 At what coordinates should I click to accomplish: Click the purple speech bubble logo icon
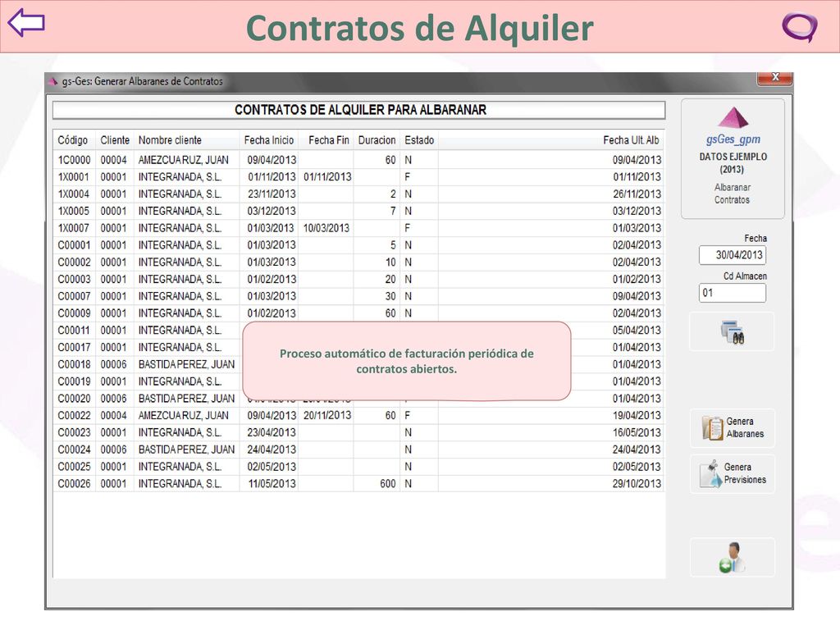[x=799, y=26]
